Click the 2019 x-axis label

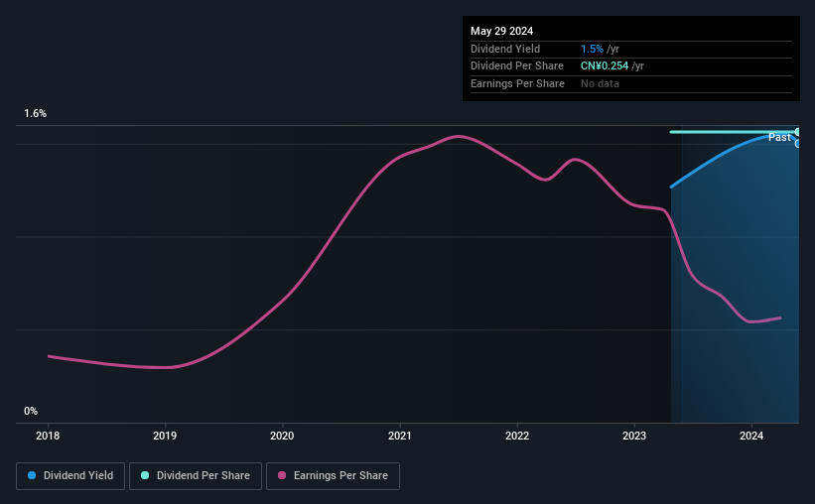click(x=165, y=436)
